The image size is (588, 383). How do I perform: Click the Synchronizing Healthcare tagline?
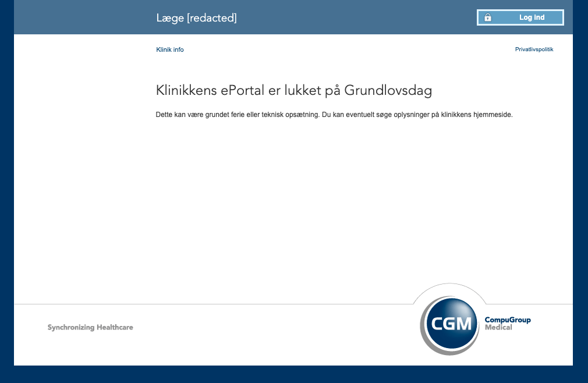pyautogui.click(x=90, y=327)
